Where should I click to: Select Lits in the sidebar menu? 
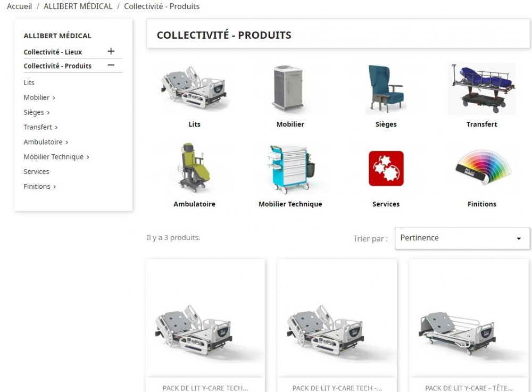coord(29,82)
